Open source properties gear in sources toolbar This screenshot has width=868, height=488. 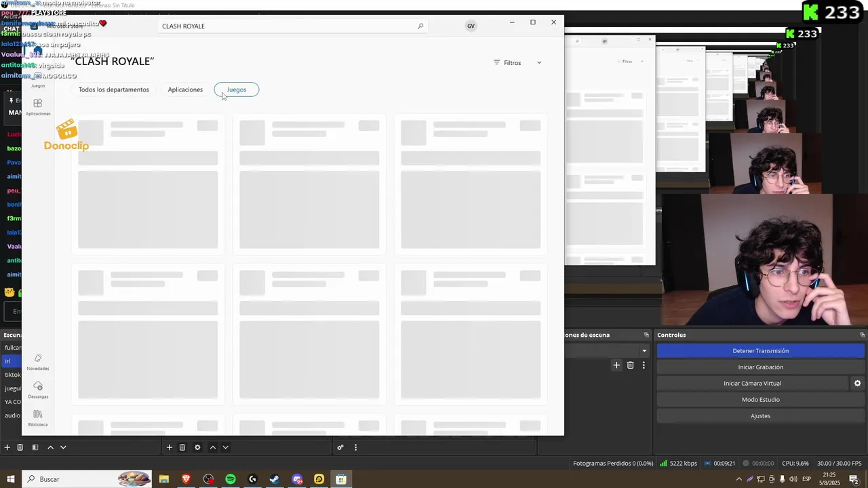pos(197,447)
